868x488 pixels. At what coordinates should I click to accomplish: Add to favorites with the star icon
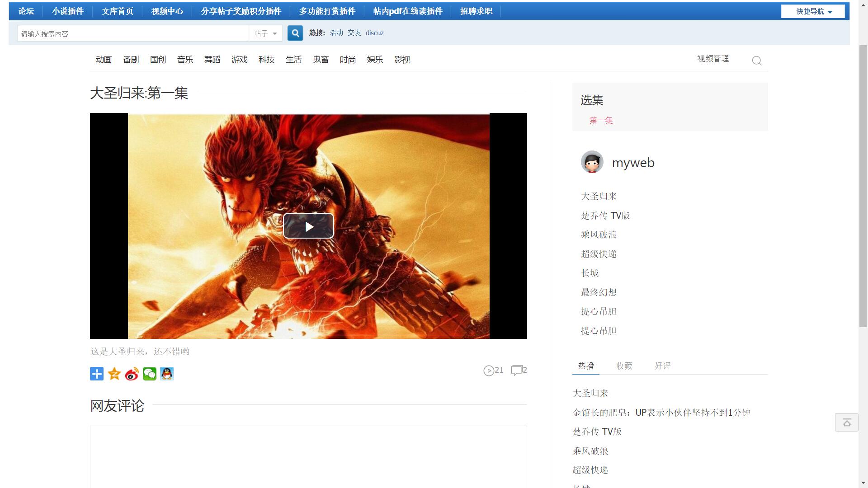tap(114, 374)
